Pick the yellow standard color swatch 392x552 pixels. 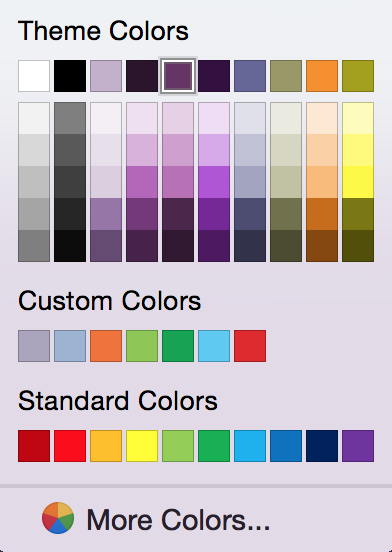pyautogui.click(x=142, y=446)
